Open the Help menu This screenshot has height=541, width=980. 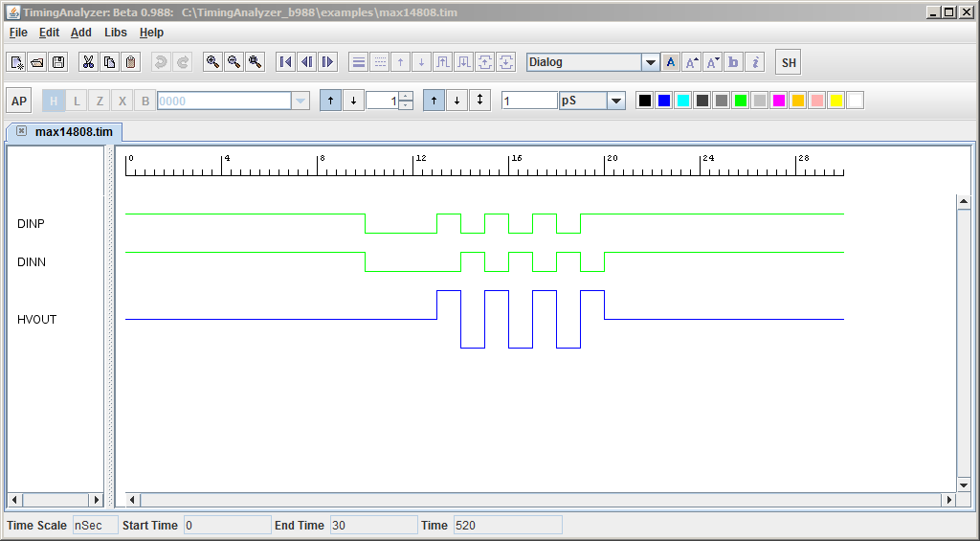(x=151, y=33)
